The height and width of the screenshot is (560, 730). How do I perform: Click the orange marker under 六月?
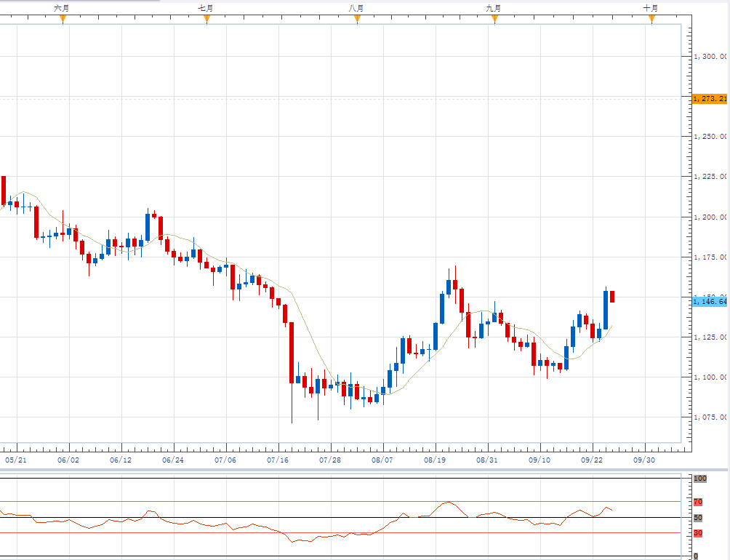pos(63,19)
